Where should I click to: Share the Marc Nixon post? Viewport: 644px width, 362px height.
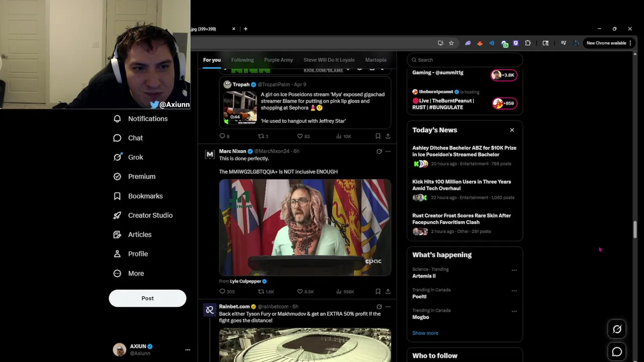[388, 292]
